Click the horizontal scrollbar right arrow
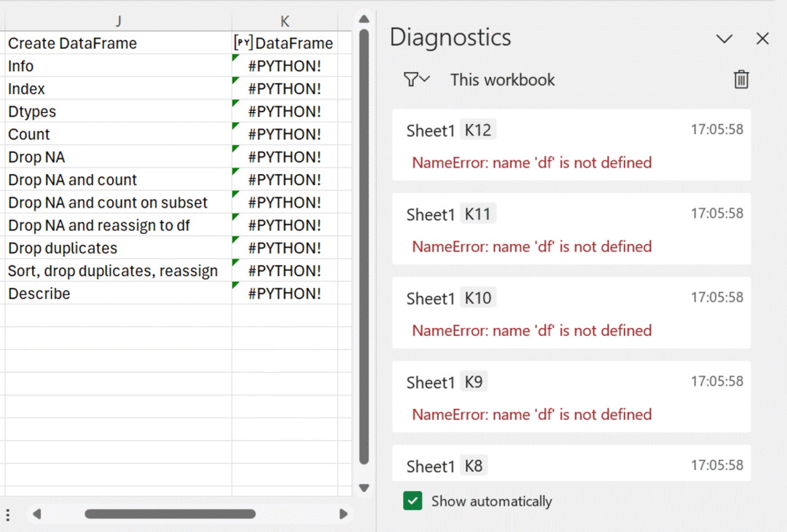Viewport: 787px width, 532px height. tap(343, 514)
